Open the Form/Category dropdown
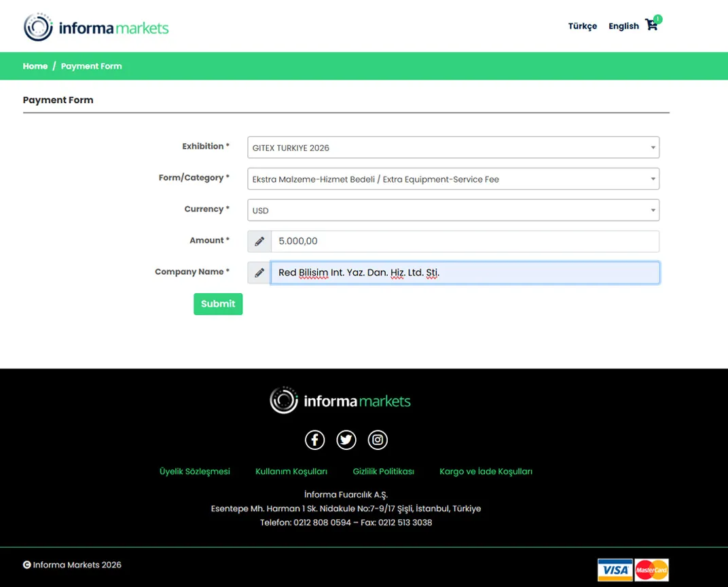Viewport: 728px width, 587px height. (453, 179)
